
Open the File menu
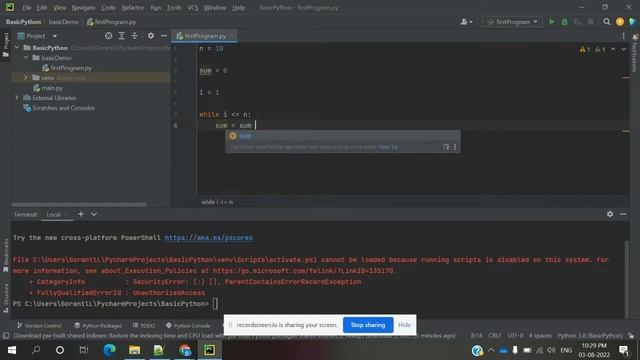coord(27,7)
